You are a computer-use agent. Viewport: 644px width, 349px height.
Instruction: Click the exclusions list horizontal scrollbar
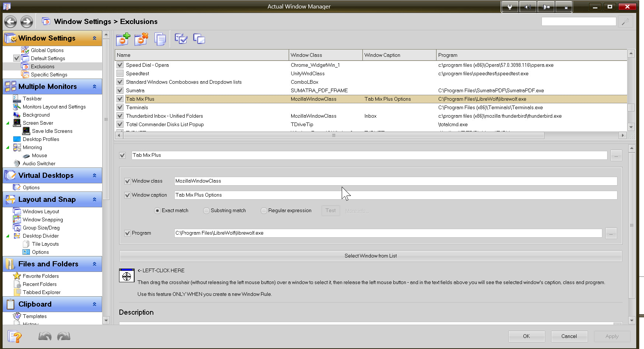(x=334, y=135)
